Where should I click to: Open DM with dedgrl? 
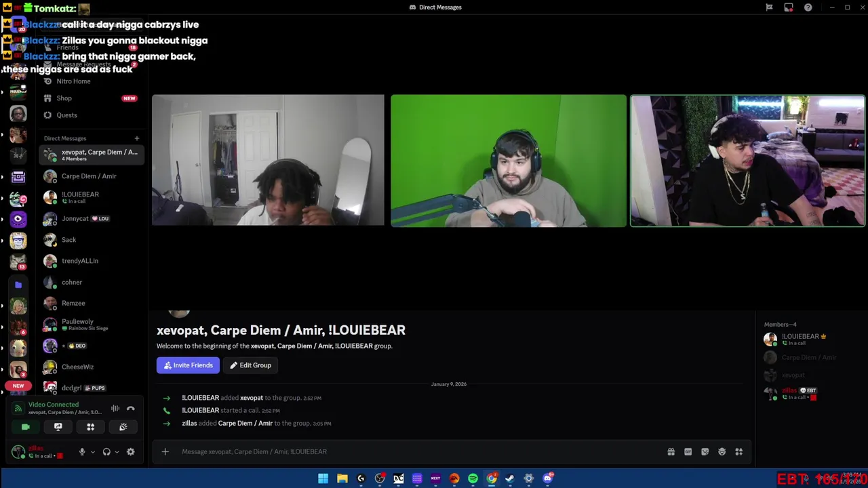tap(92, 388)
